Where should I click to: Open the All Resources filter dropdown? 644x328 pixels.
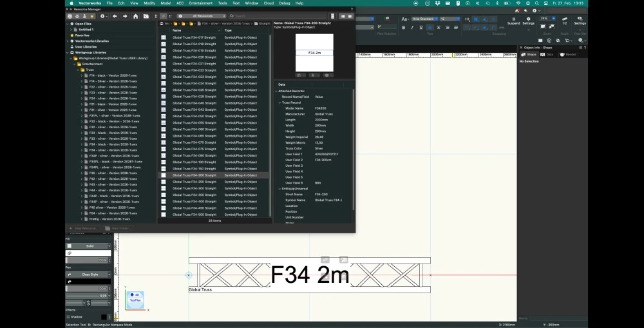point(204,16)
